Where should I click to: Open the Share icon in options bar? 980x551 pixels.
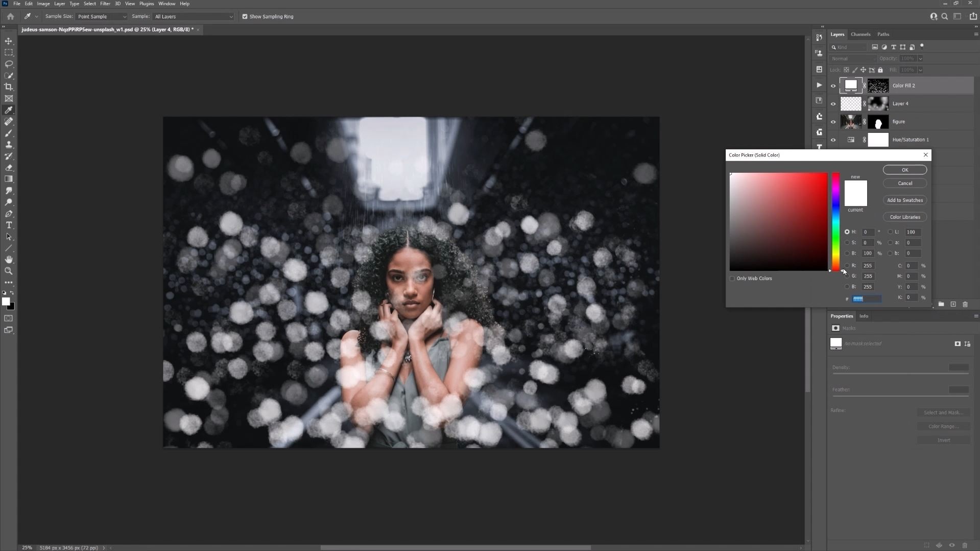(973, 16)
